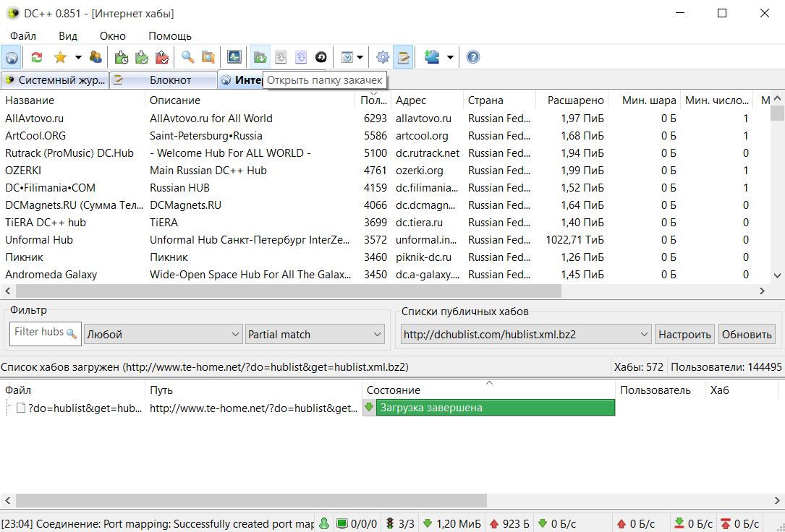Screen dimensions: 785x532
Task: Click the 1022,71 ТиБ shared value
Action: pyautogui.click(x=574, y=240)
